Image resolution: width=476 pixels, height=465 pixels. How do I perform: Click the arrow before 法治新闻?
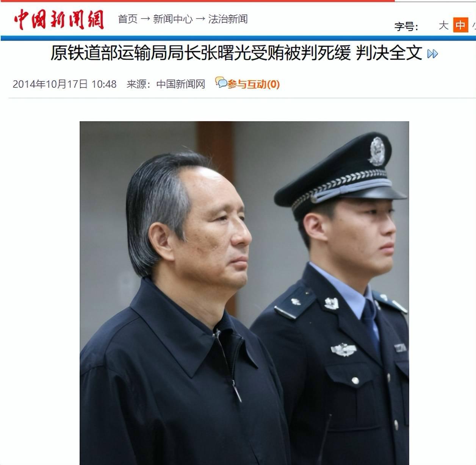click(x=200, y=19)
